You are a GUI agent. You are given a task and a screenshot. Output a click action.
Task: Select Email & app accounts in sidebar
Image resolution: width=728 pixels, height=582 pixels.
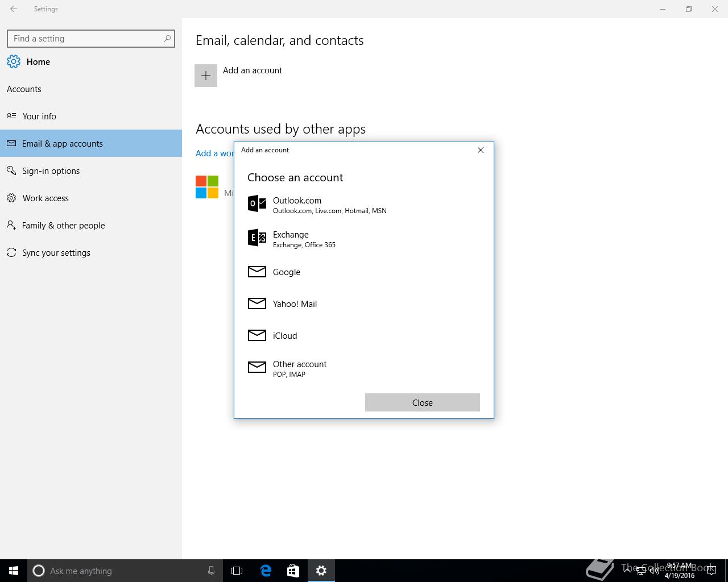[91, 143]
